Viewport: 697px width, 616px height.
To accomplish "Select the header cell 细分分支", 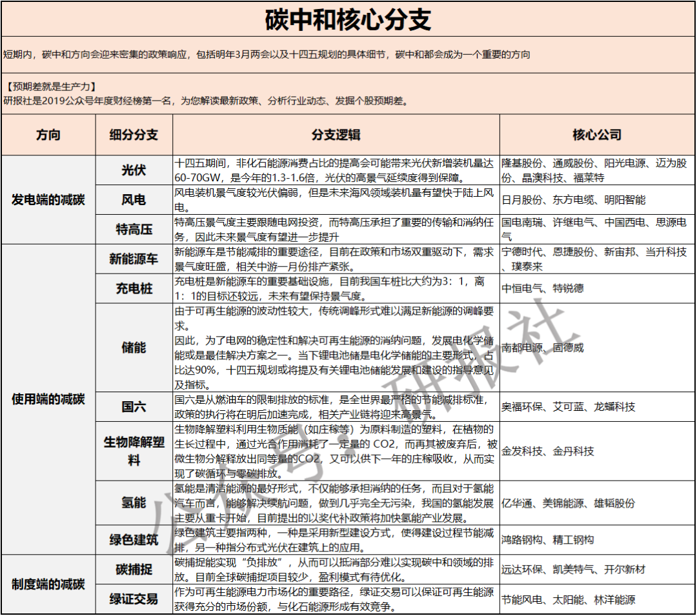I will tap(134, 135).
